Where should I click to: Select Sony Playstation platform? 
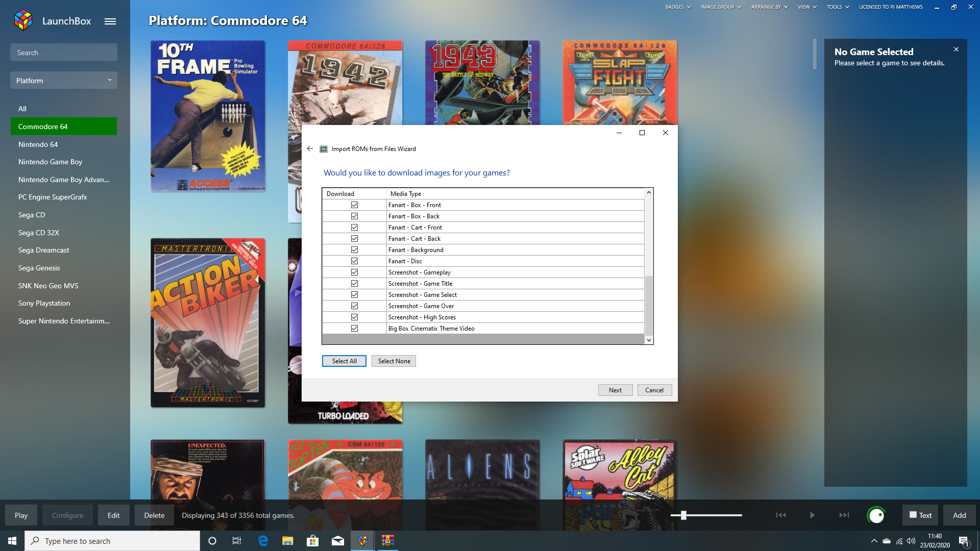pos(64,303)
